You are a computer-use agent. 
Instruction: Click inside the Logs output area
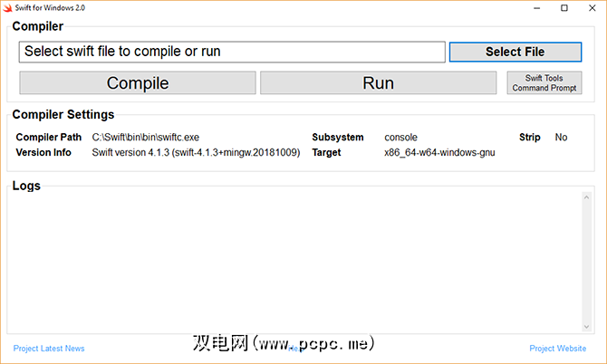coord(294,262)
